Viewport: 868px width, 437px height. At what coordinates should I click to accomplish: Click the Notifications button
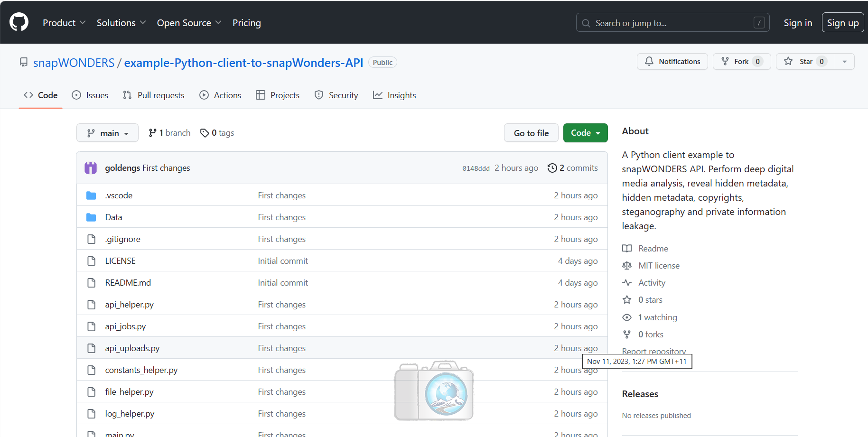click(x=672, y=62)
